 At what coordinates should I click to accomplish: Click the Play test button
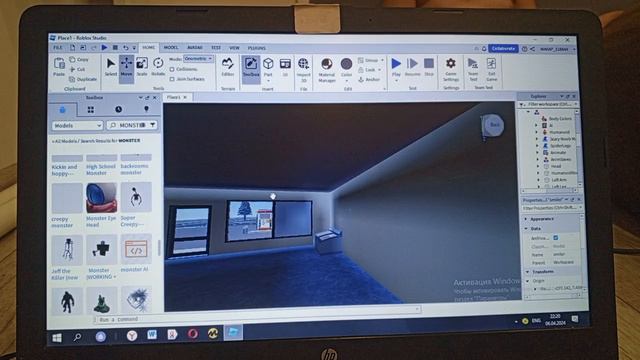pyautogui.click(x=396, y=66)
